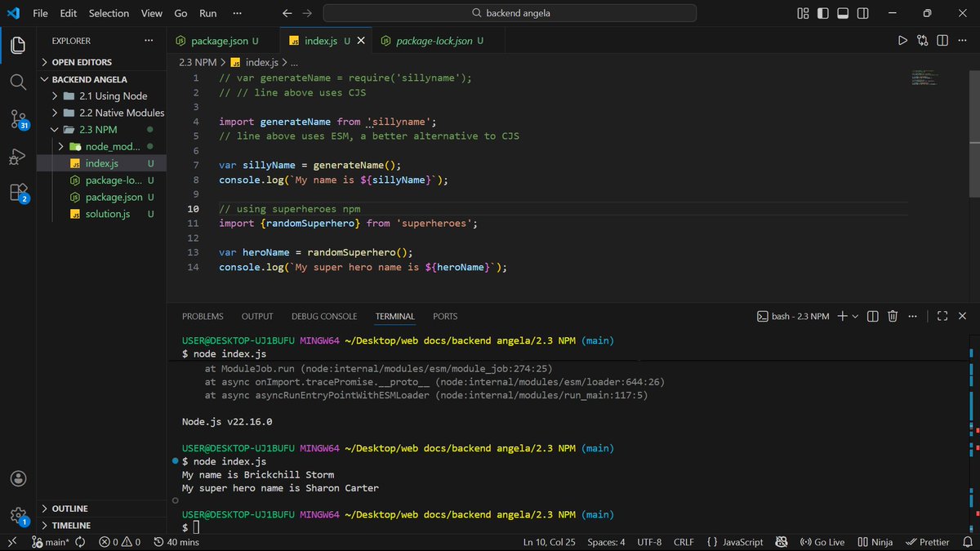Split the terminal panel

click(873, 316)
